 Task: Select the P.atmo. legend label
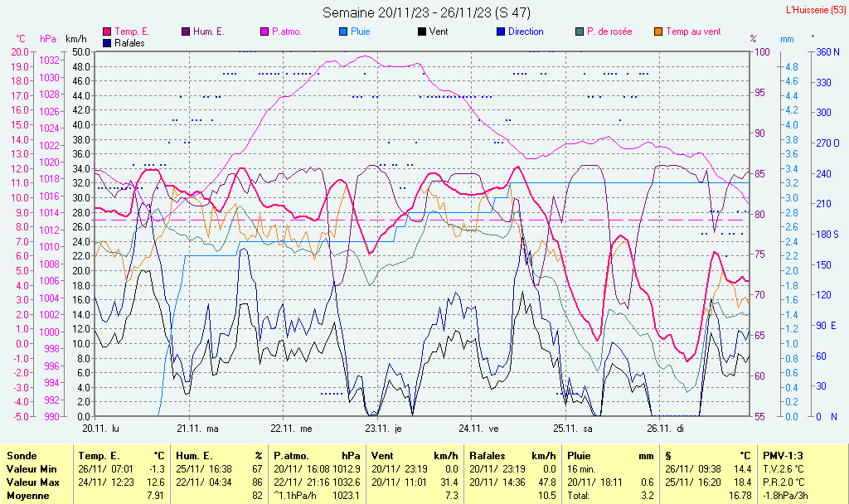pos(287,32)
